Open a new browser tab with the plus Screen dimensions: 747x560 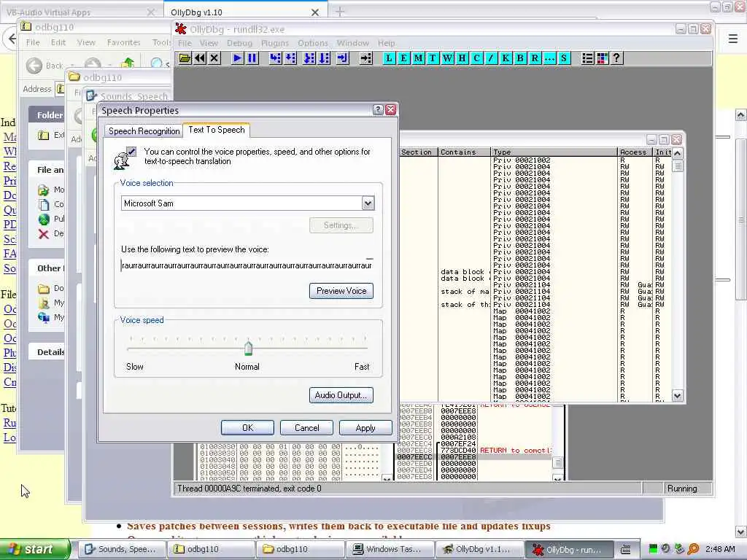(339, 12)
